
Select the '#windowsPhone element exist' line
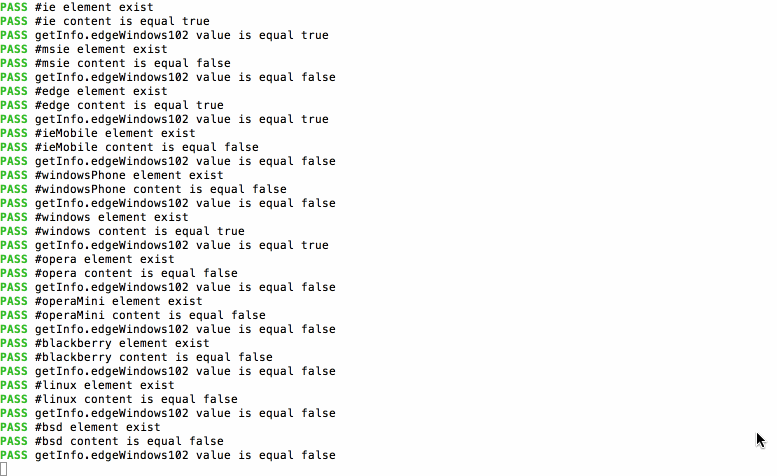(x=112, y=175)
